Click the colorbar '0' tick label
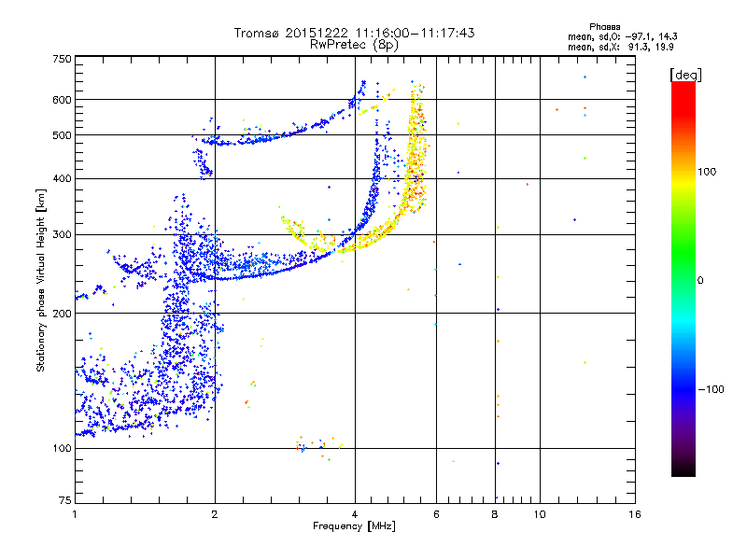Viewport: 747px width, 560px height. point(700,281)
